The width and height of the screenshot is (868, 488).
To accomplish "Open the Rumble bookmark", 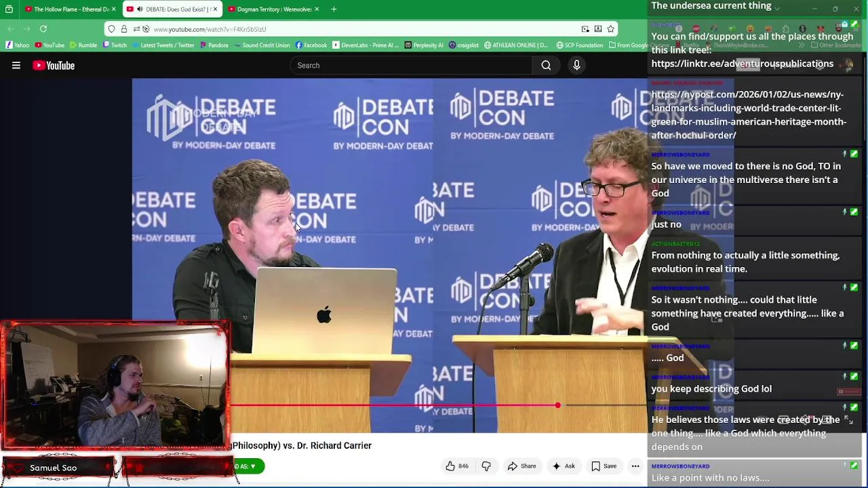I will 83,45.
